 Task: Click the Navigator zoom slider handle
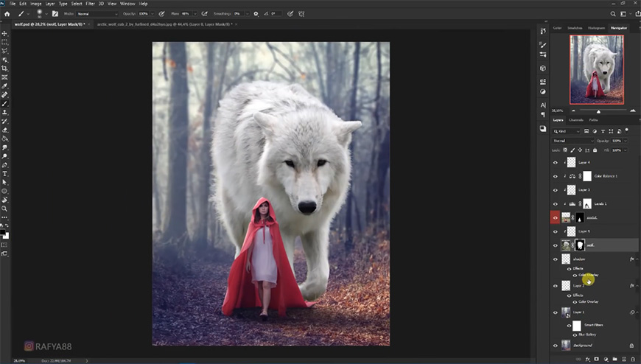coord(598,112)
